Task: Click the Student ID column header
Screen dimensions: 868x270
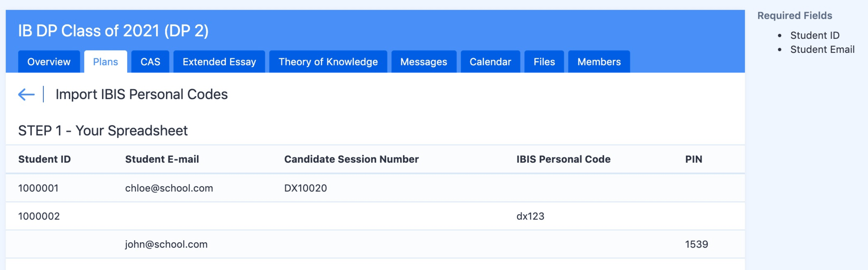Action: (44, 159)
